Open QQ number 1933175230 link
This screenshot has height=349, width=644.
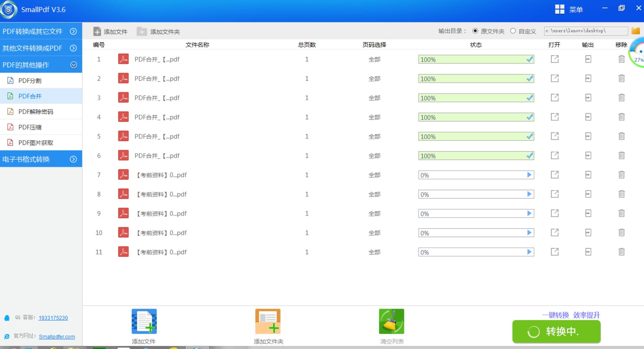53,318
